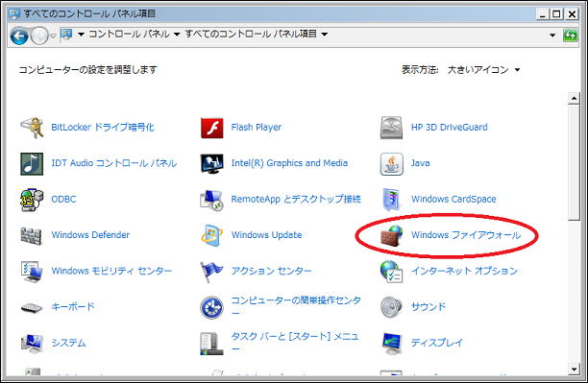Click the サウンド text link
The image size is (588, 383).
[x=429, y=307]
